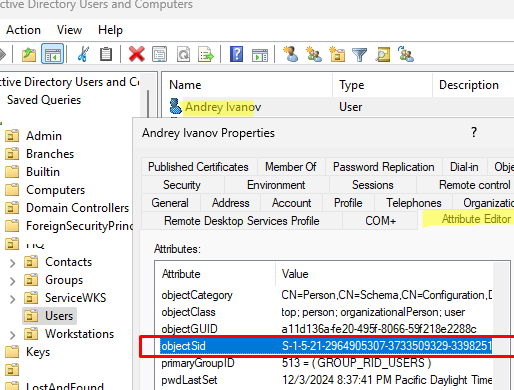Click the Find objects magnifier icon
Image resolution: width=514 pixels, height=390 pixels.
[x=383, y=54]
